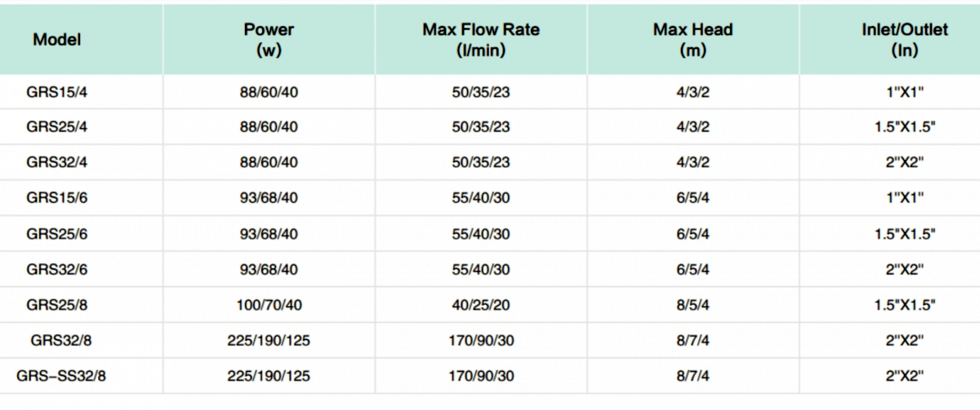This screenshot has width=980, height=410.
Task: Click the GRS-SS32/8 model cell
Action: point(61,376)
